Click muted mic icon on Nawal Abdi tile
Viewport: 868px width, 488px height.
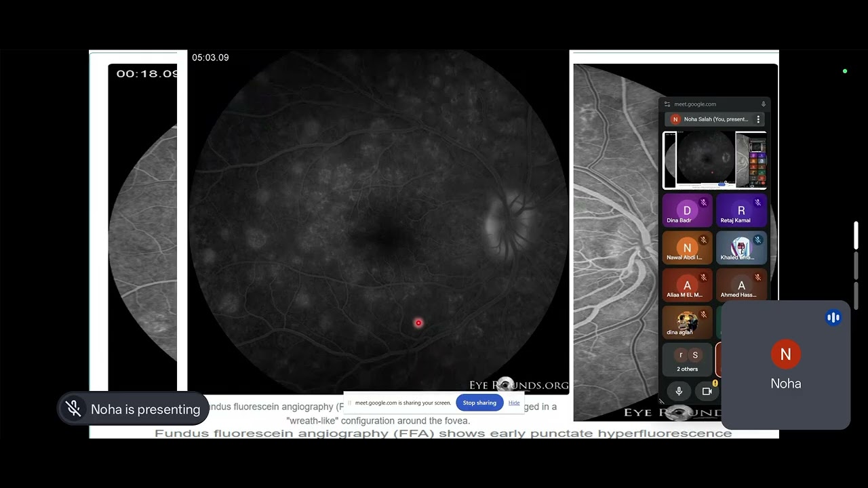tap(704, 240)
